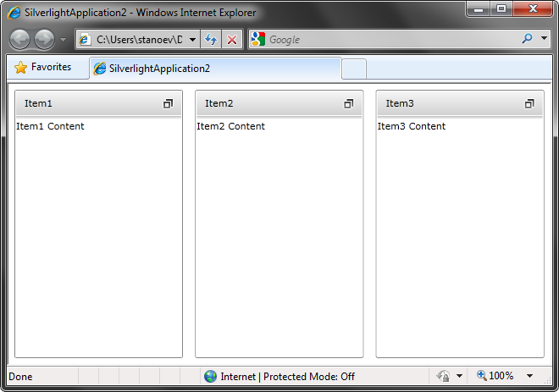This screenshot has width=559, height=392.
Task: Minimize the Internet Explorer window
Action: tap(478, 8)
